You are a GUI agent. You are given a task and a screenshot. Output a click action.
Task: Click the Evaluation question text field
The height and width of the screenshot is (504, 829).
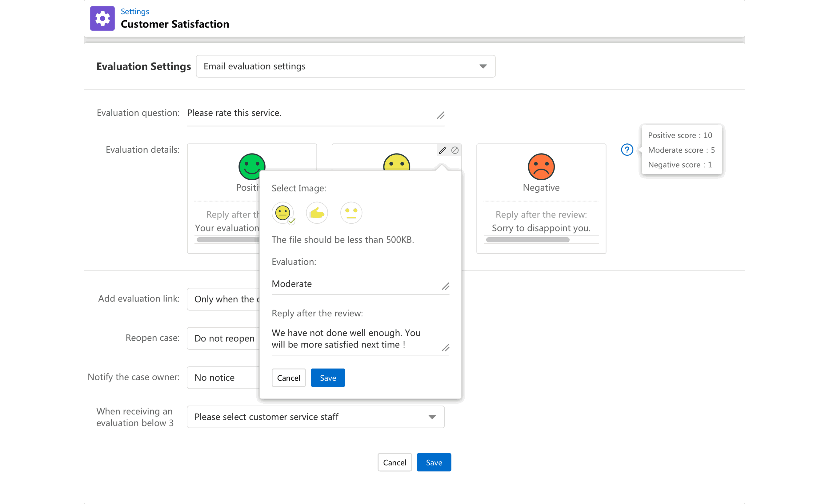[310, 113]
